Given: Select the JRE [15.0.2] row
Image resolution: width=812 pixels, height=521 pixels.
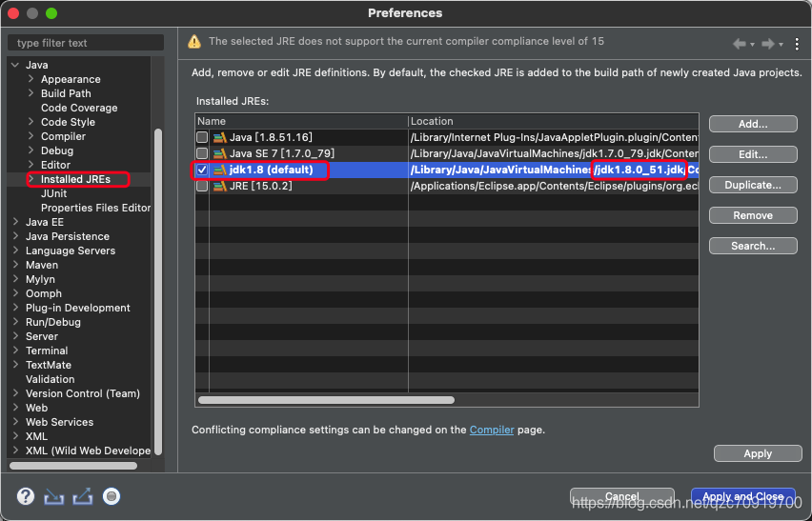Looking at the screenshot, I should tap(447, 186).
